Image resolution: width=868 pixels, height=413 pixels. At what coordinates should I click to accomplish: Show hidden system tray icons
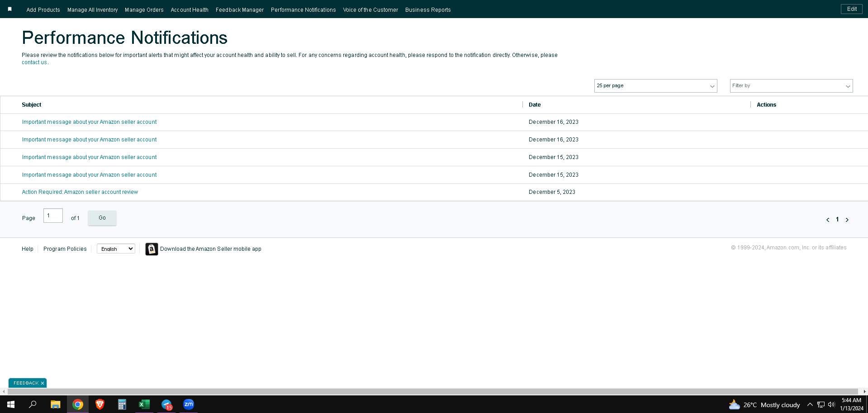pos(810,404)
